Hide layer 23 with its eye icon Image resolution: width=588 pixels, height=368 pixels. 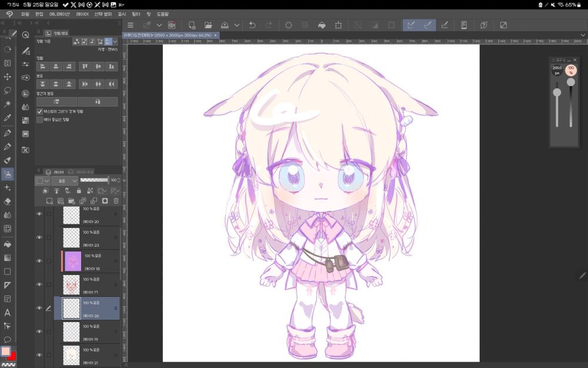[39, 237]
